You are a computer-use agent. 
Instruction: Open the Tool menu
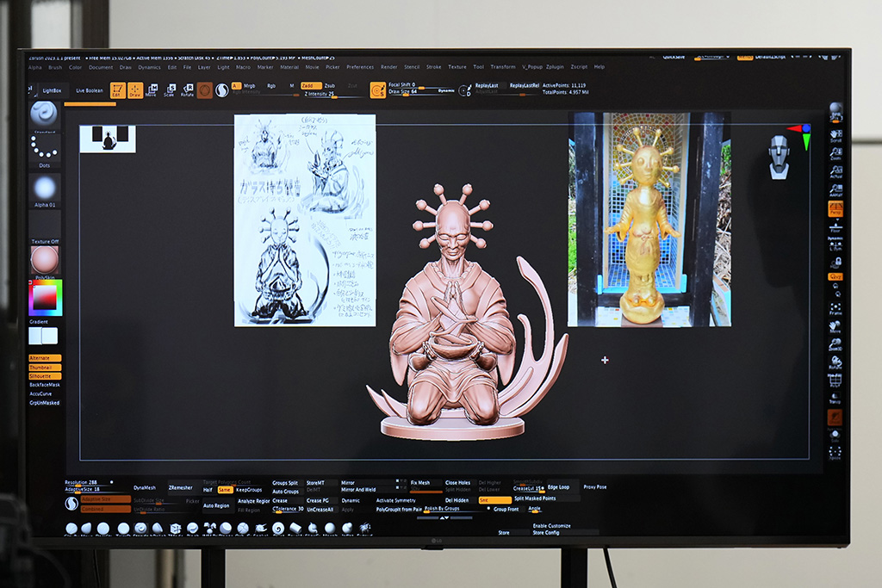[x=479, y=67]
